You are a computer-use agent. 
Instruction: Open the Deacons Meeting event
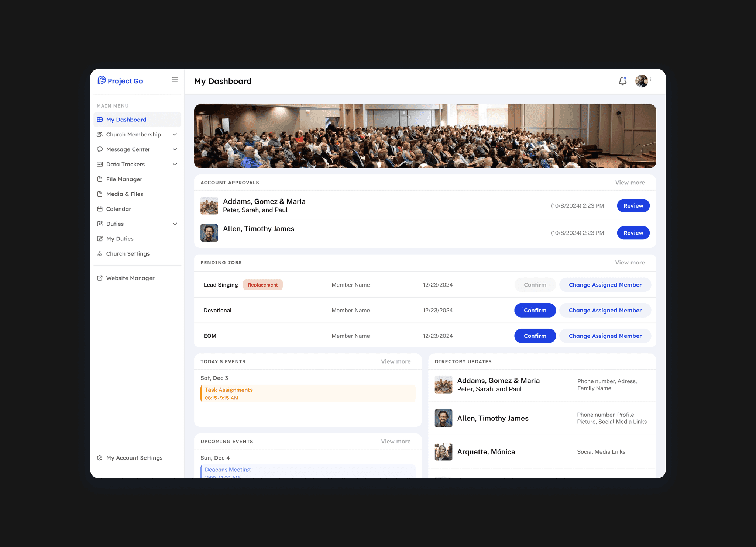click(x=308, y=471)
